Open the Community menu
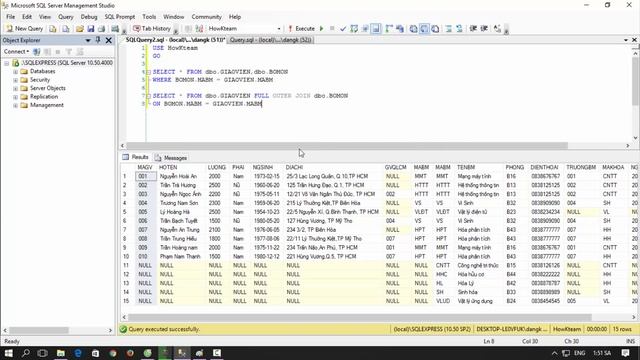Screen dimensions: 640x360 click(x=207, y=17)
